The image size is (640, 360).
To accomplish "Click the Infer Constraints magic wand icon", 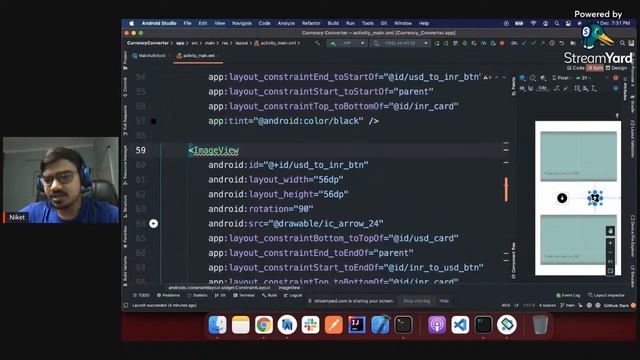I will coord(566,88).
